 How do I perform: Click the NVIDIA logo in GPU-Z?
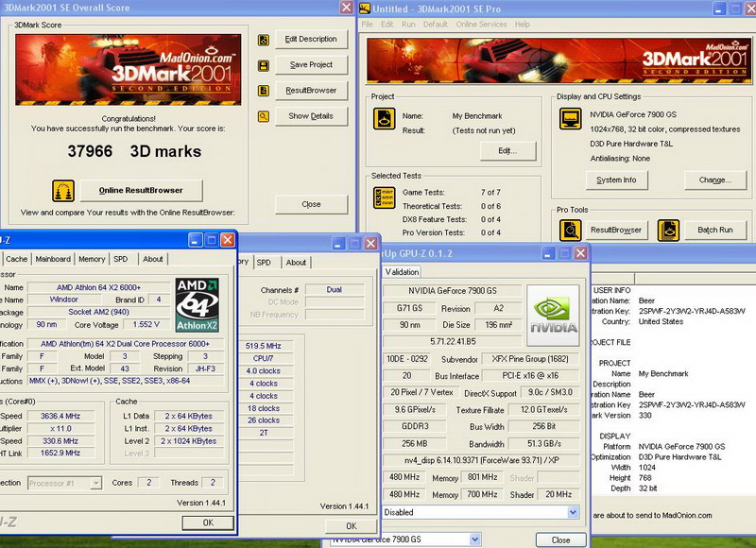553,316
